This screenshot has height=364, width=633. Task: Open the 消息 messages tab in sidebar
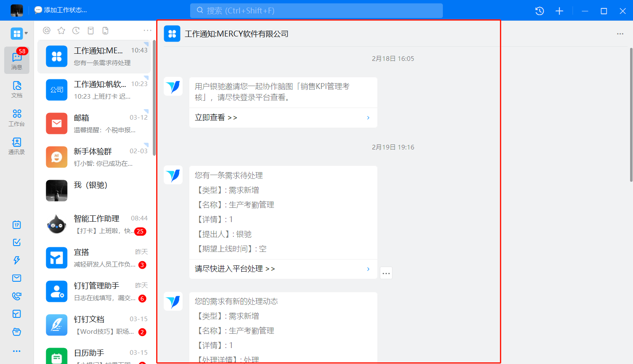(17, 60)
